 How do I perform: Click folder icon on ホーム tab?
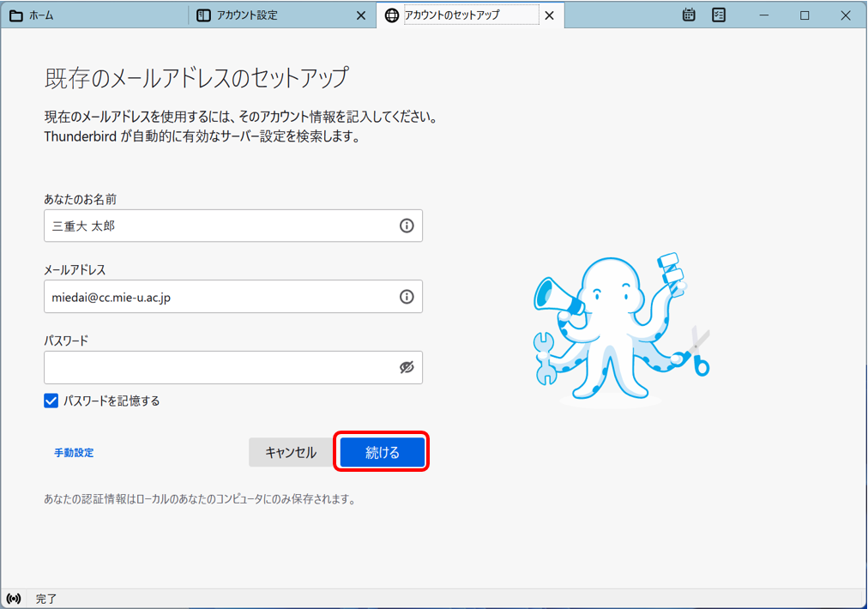16,15
